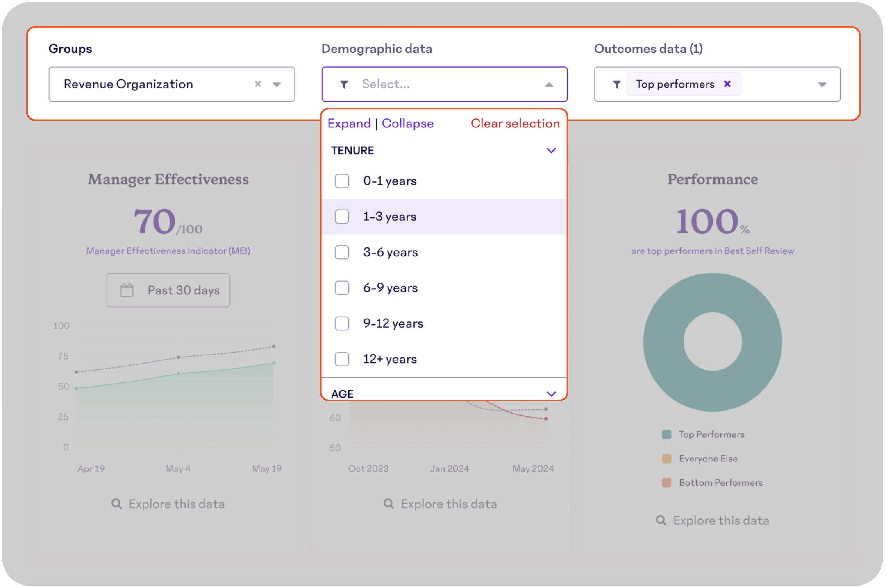This screenshot has width=886, height=588.
Task: Click the Collapse link
Action: tap(408, 123)
